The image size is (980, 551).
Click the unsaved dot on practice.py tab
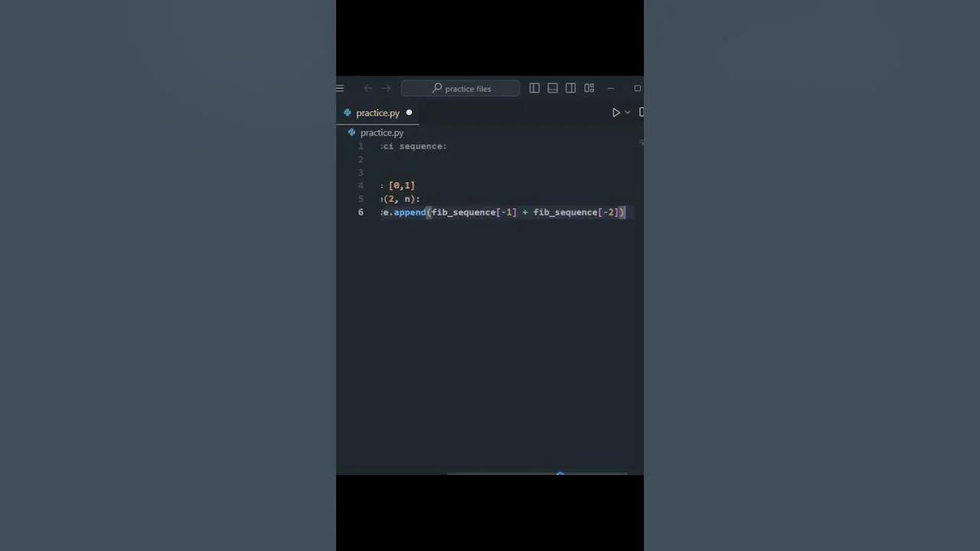pyautogui.click(x=409, y=112)
